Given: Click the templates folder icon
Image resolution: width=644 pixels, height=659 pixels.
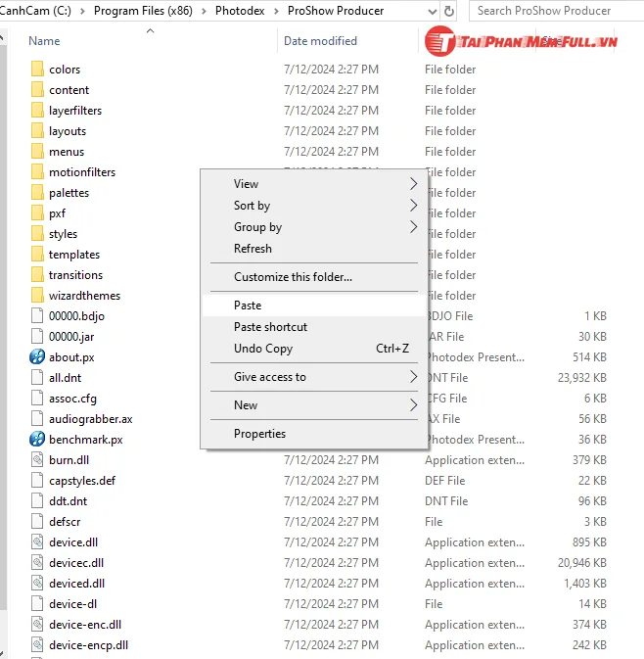Looking at the screenshot, I should [37, 255].
